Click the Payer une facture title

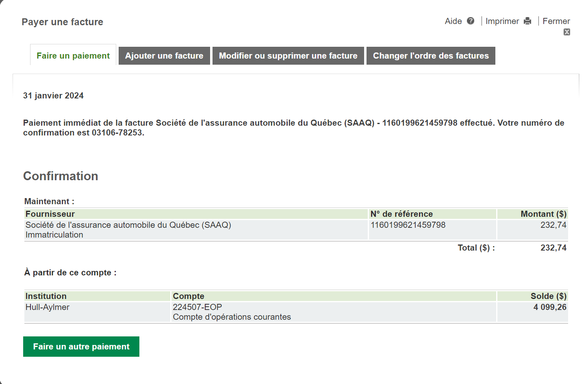click(63, 22)
